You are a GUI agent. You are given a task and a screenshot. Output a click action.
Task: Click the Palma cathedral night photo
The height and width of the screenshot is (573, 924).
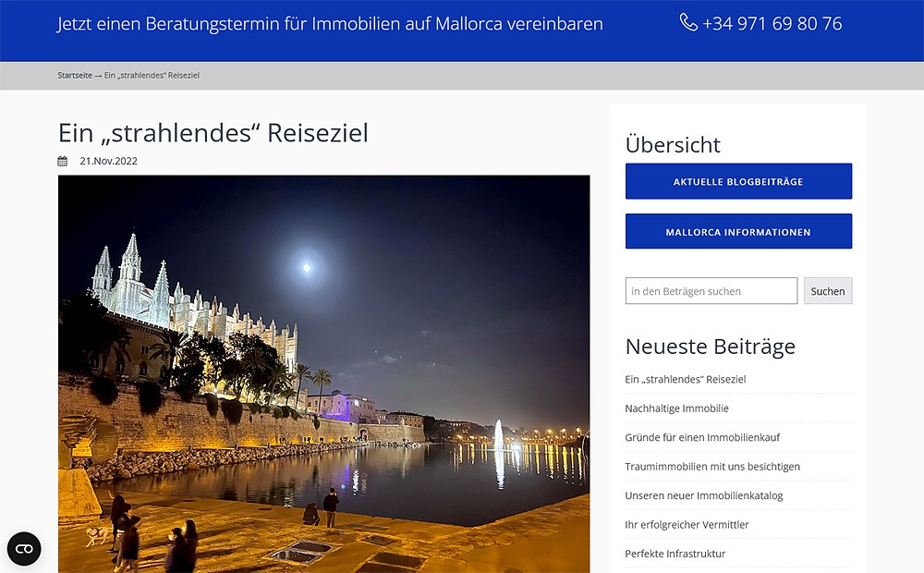324,373
